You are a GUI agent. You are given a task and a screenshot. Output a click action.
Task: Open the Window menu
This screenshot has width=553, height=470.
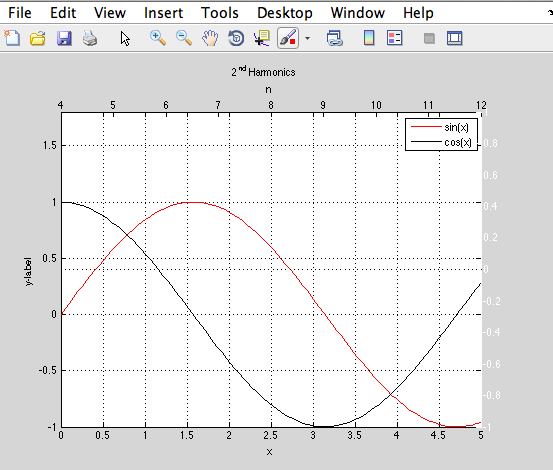pos(358,13)
